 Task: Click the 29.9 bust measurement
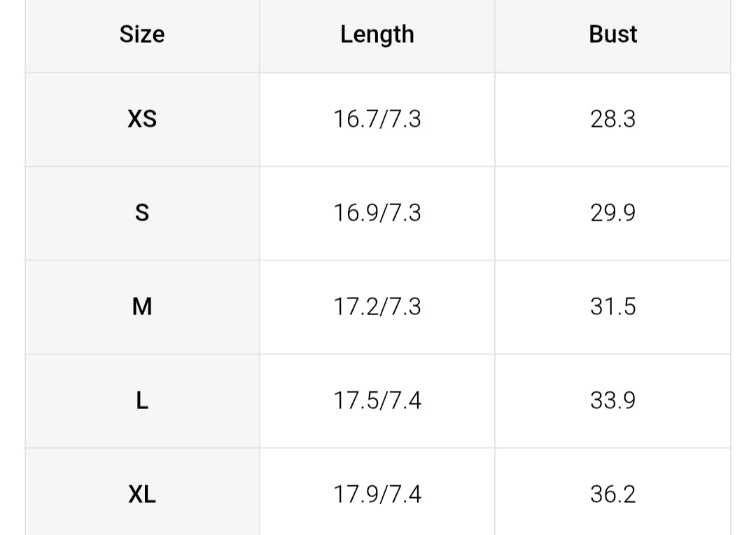pos(613,213)
